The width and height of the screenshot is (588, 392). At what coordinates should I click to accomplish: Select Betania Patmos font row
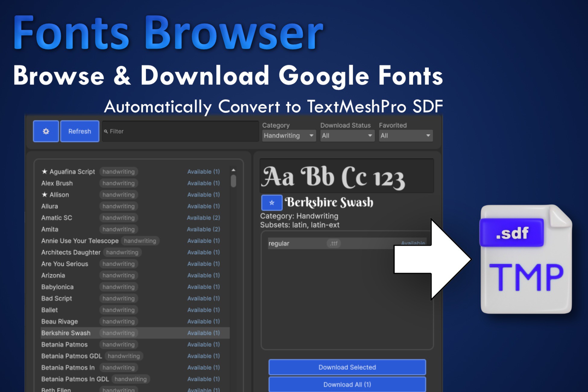[x=135, y=344]
